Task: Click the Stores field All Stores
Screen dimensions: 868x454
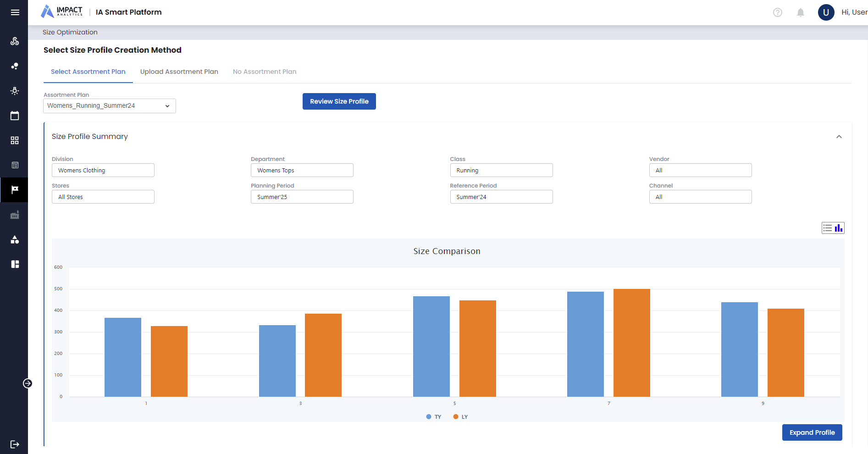Action: (x=103, y=197)
